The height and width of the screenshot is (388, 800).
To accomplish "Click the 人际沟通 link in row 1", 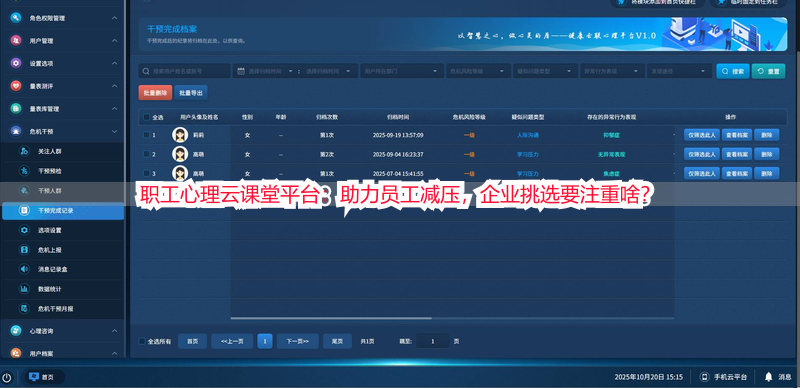I will click(x=528, y=135).
